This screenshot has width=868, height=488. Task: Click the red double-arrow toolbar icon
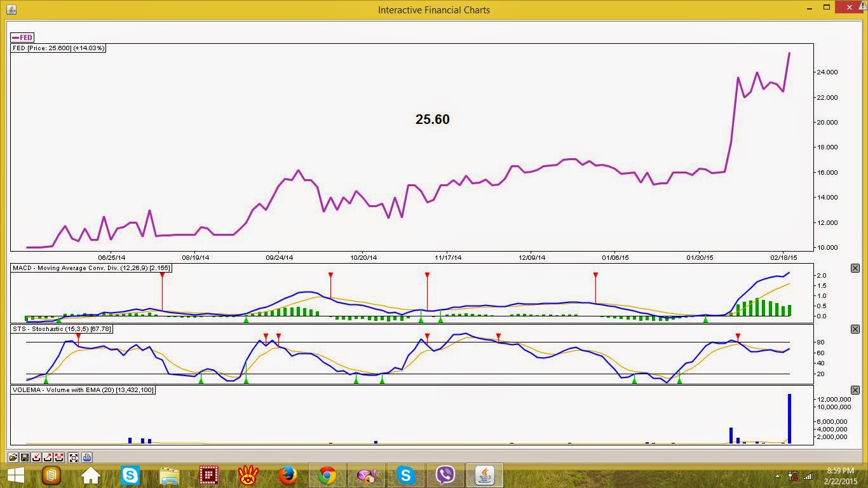(59, 457)
